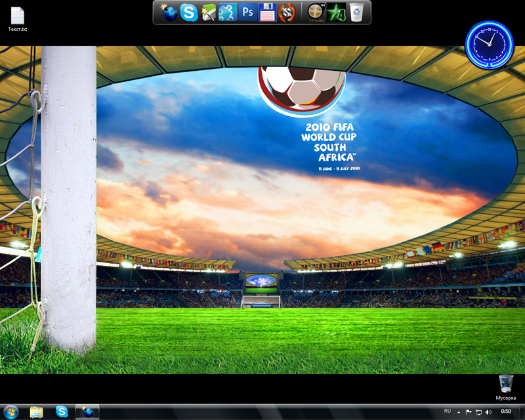Open the Windows Start menu

click(11, 411)
